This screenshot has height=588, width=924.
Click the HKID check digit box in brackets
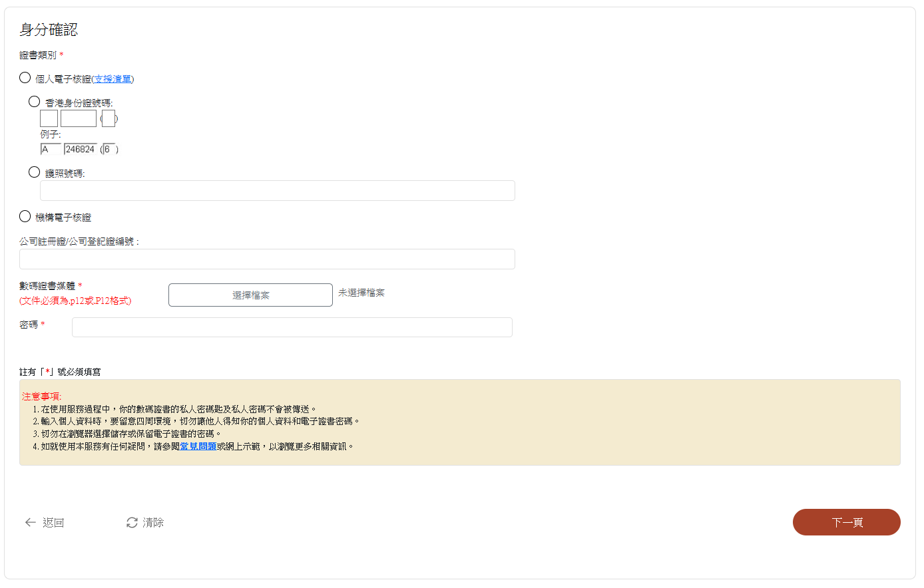click(x=109, y=119)
